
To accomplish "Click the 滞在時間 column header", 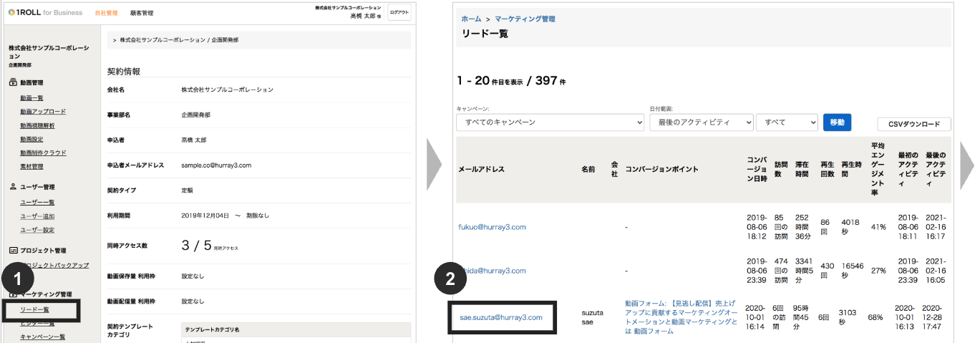I will click(x=803, y=169).
